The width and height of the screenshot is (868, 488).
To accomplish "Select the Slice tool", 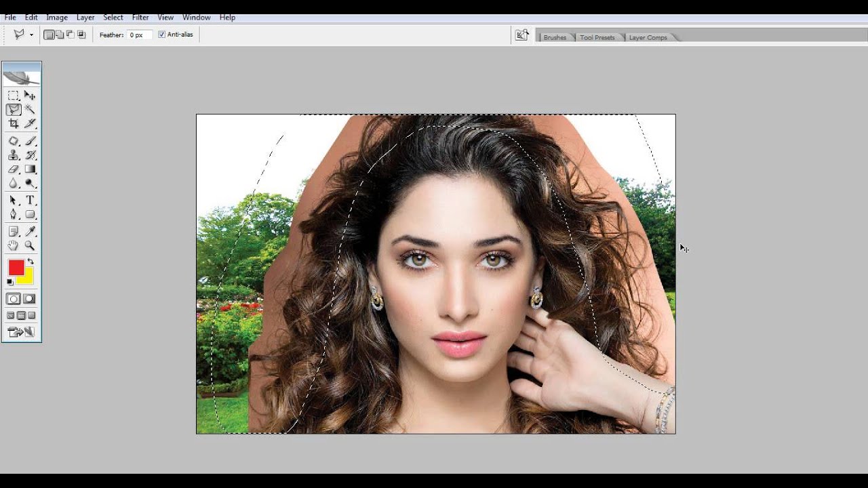I will (30, 123).
